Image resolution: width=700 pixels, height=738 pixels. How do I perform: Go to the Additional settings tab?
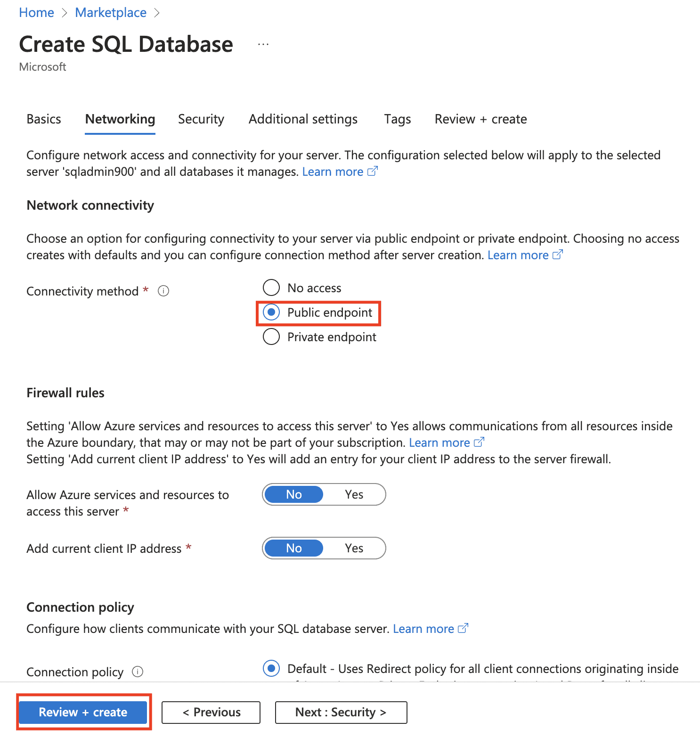303,119
